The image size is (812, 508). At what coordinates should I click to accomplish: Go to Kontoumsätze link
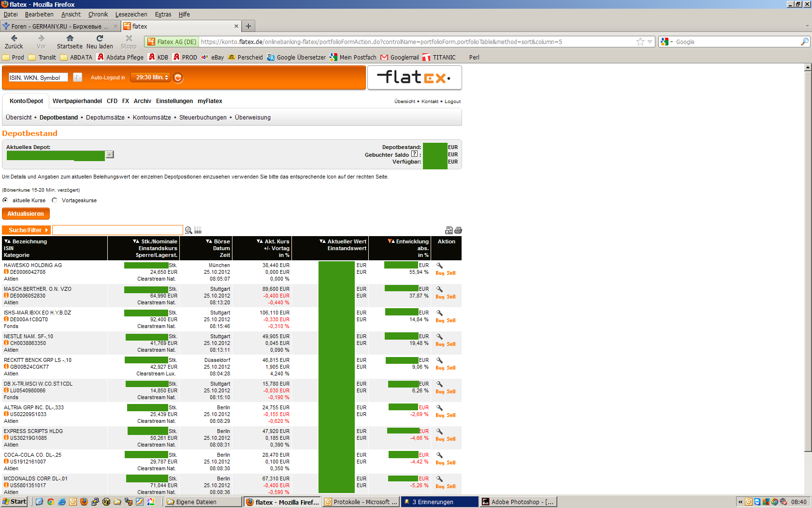point(152,118)
